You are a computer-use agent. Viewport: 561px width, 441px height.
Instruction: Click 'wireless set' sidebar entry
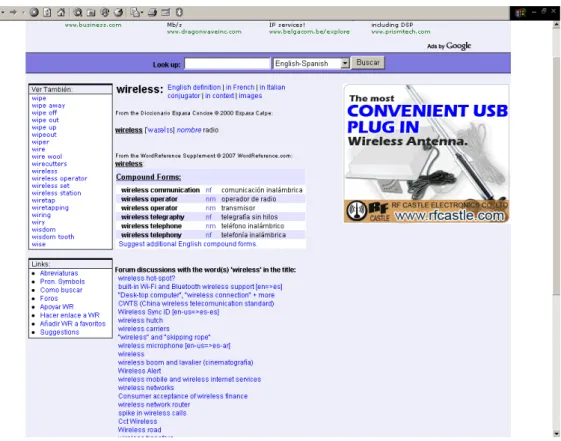(x=50, y=186)
